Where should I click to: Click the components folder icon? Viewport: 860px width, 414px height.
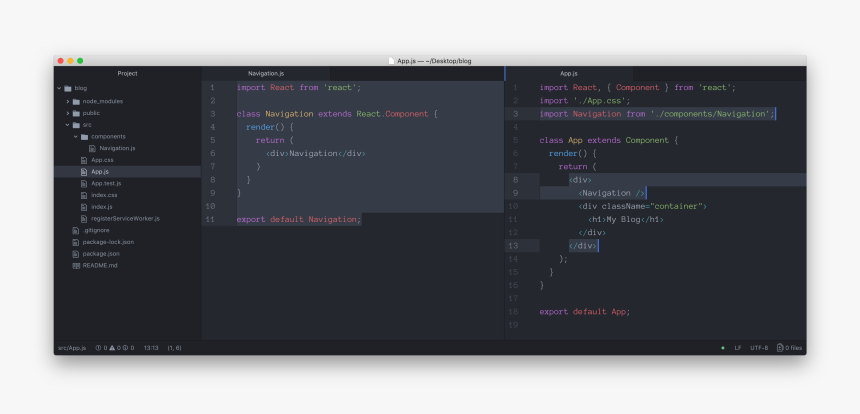pyautogui.click(x=84, y=137)
